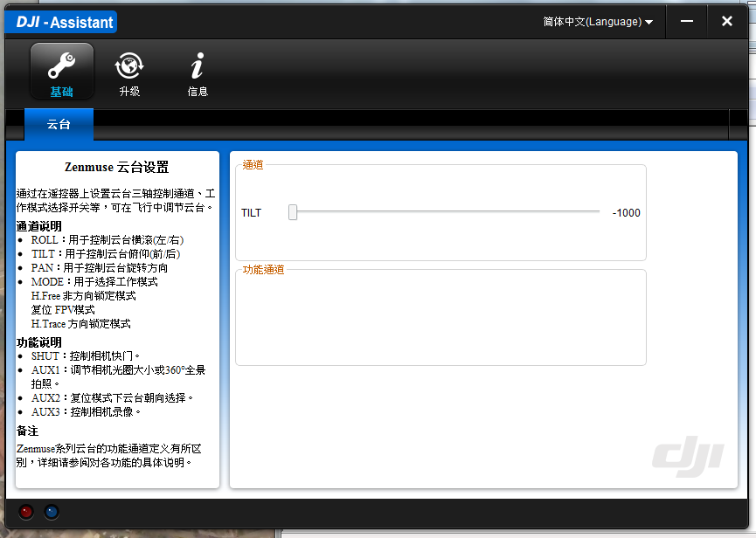This screenshot has width=756, height=538.
Task: Click the SHUT：控制相机快门 line
Action: pyautogui.click(x=86, y=356)
